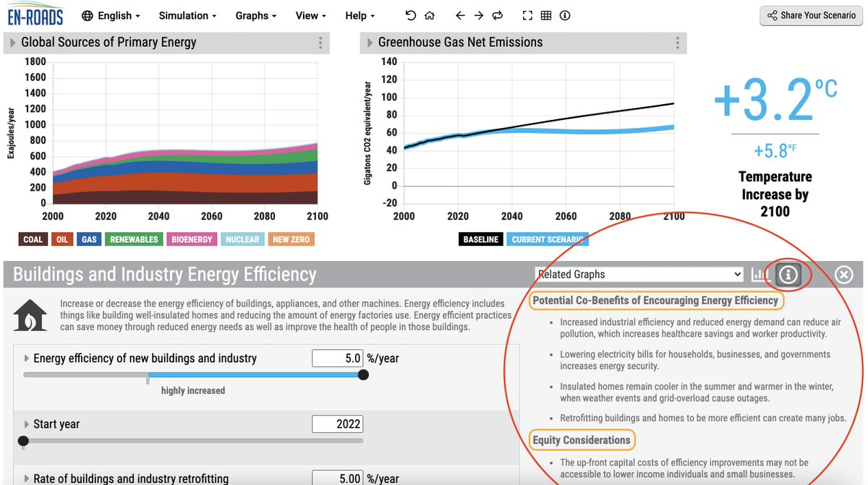868x485 pixels.
Task: Toggle the BASELINE series visibility
Action: pyautogui.click(x=480, y=239)
